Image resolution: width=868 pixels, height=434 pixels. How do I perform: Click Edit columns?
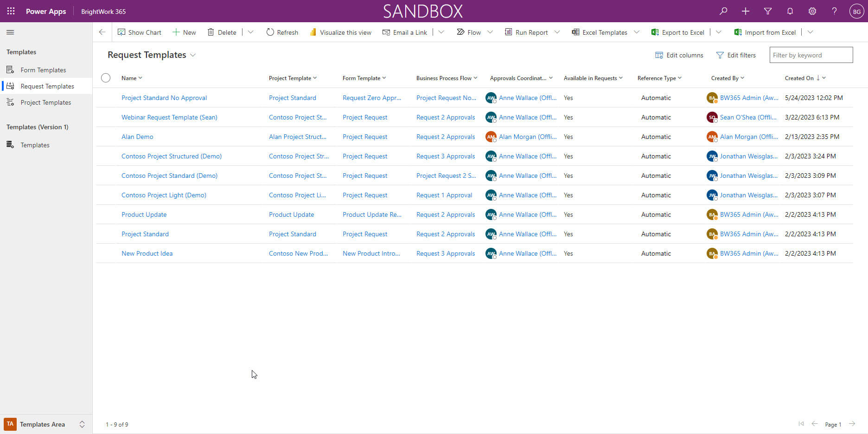tap(679, 55)
